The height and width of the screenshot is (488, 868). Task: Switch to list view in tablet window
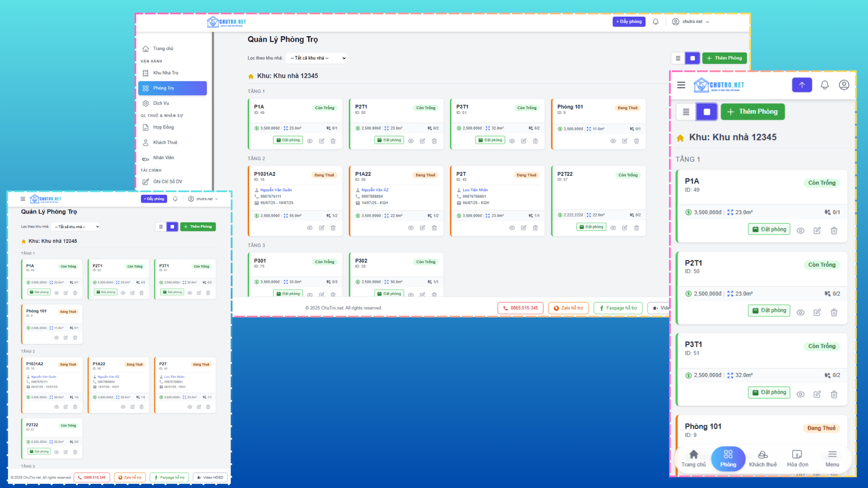(x=161, y=227)
